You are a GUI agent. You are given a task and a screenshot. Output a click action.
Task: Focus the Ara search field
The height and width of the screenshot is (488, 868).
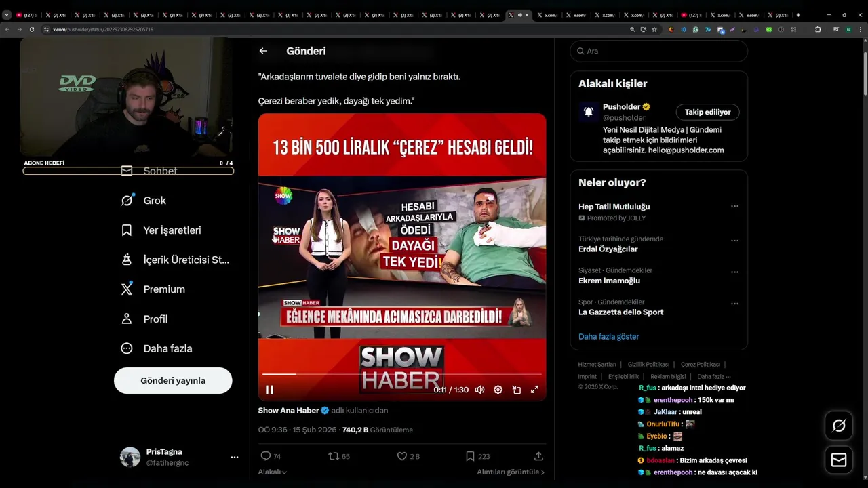(x=658, y=51)
